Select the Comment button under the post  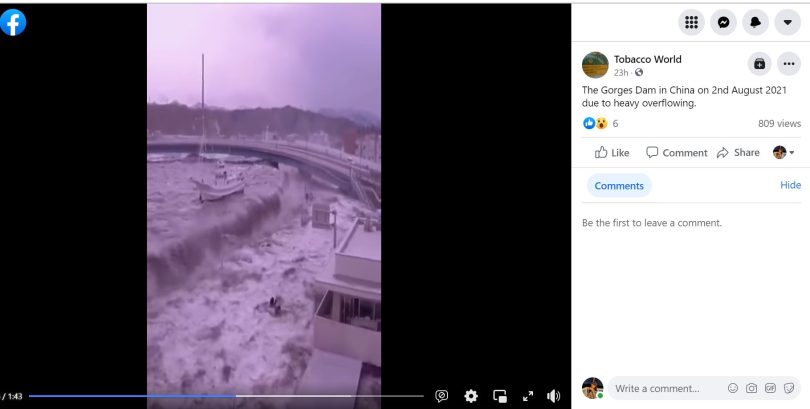676,153
